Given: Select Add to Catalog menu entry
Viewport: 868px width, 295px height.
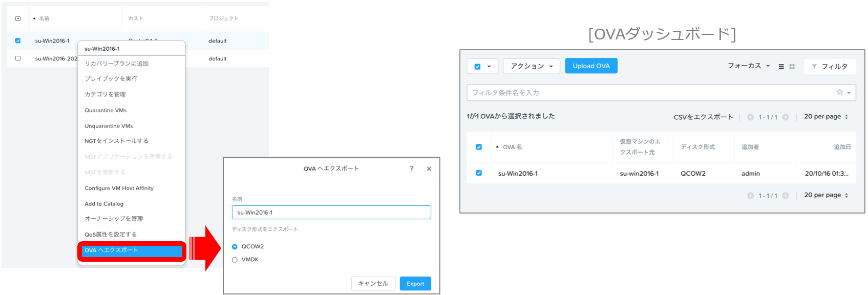Looking at the screenshot, I should [104, 204].
